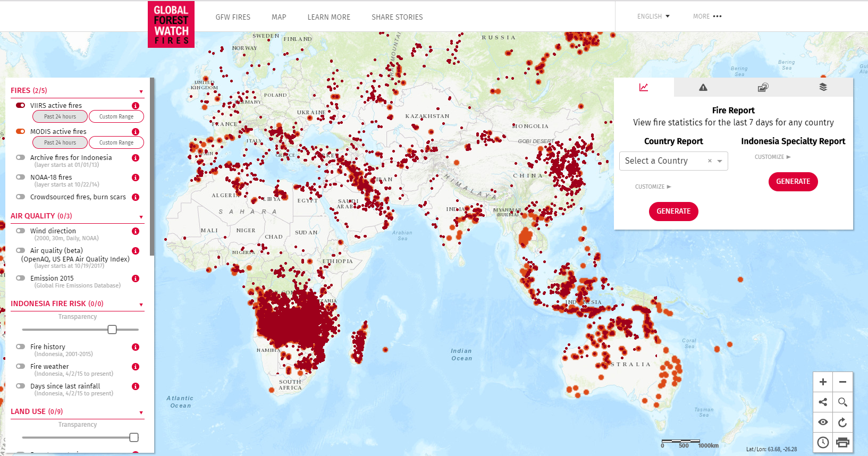Adjust Indonesia Fire Risk transparency slider
868x456 pixels.
click(x=112, y=330)
